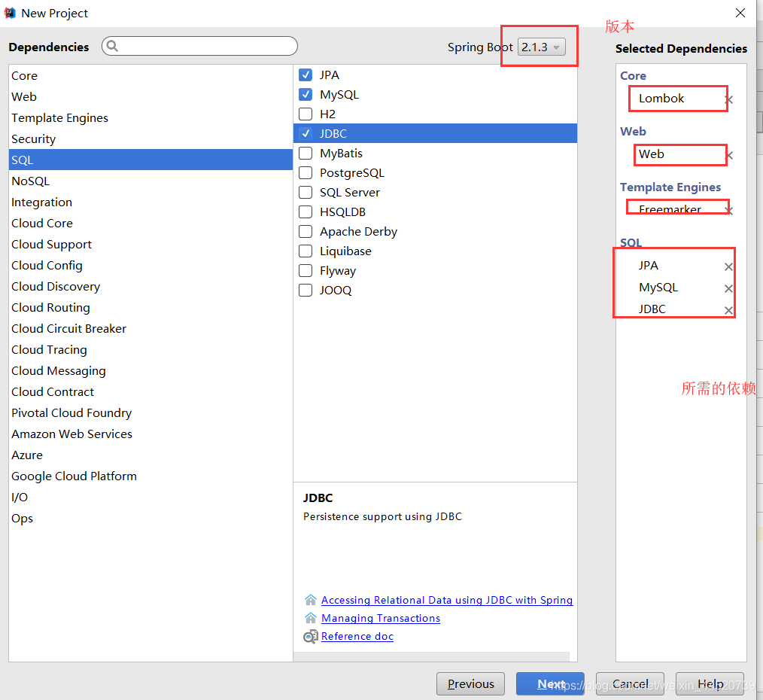
Task: Select the Apache Derby checkbox
Action: coord(306,231)
